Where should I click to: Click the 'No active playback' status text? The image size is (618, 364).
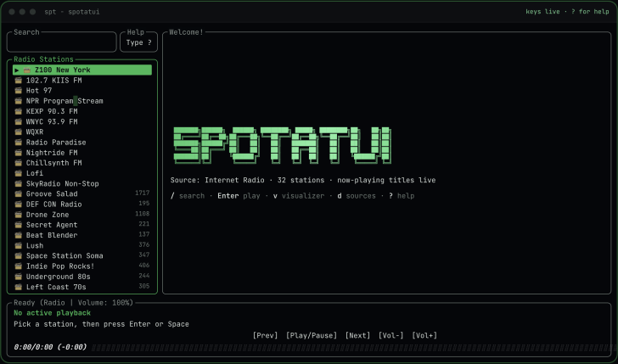[53, 313]
